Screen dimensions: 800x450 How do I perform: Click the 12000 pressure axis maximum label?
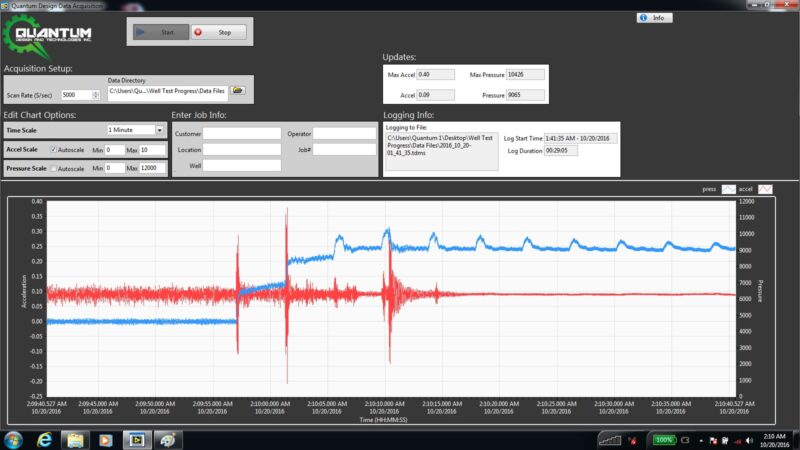pyautogui.click(x=746, y=202)
